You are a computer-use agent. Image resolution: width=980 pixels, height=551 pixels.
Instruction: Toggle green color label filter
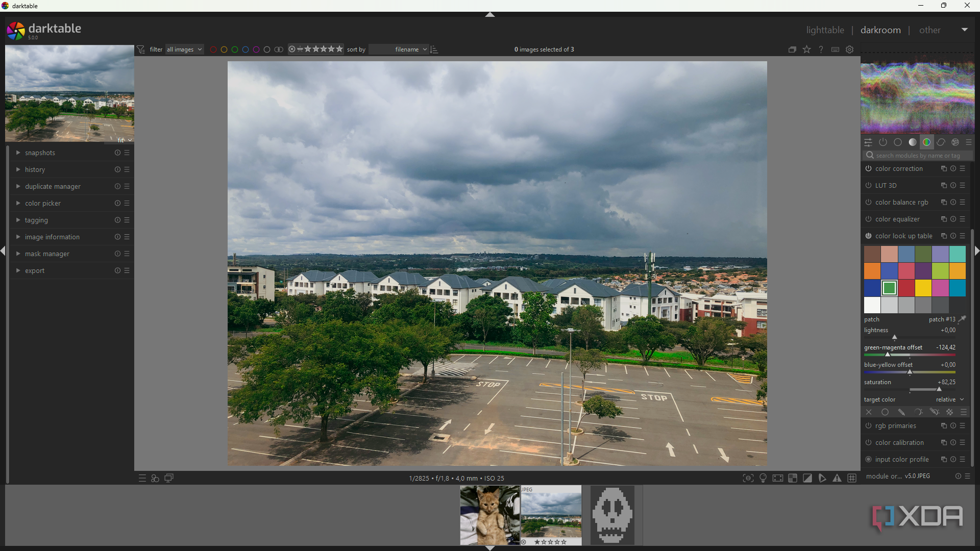(235, 49)
